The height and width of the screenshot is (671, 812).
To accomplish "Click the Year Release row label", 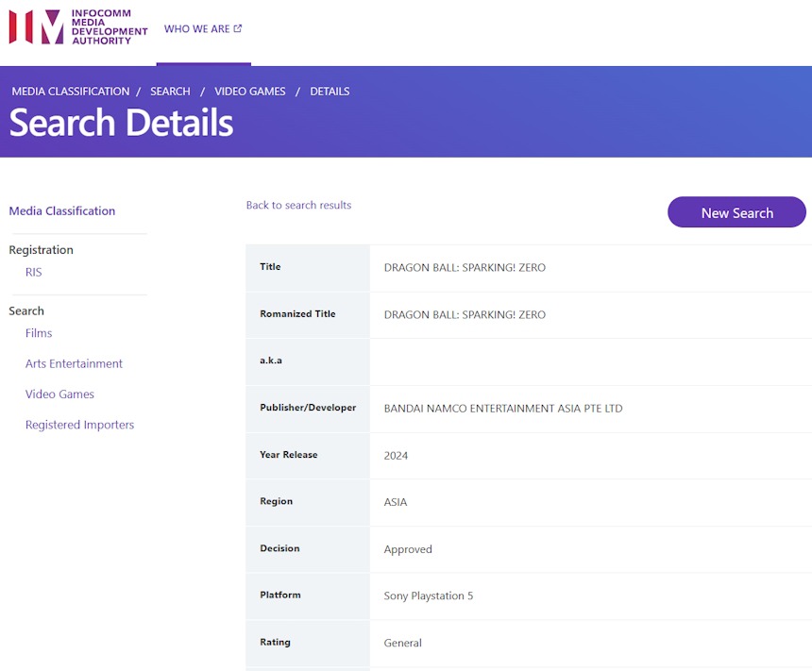I will tap(288, 455).
